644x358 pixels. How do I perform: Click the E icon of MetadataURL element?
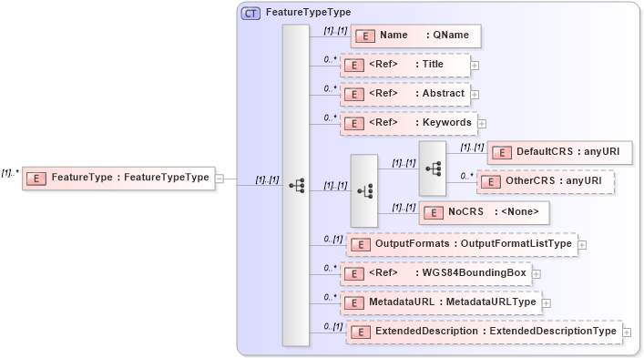pyautogui.click(x=354, y=303)
